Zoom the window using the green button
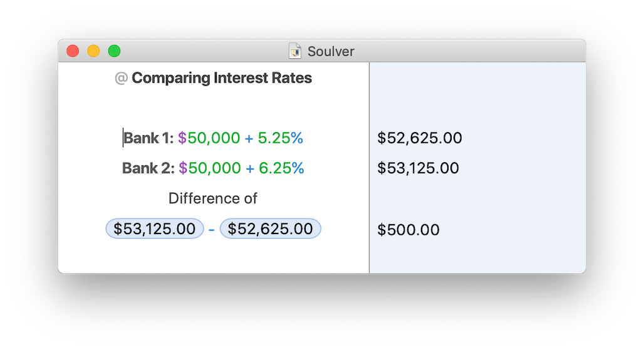Image resolution: width=644 pixels, height=350 pixels. tap(114, 51)
